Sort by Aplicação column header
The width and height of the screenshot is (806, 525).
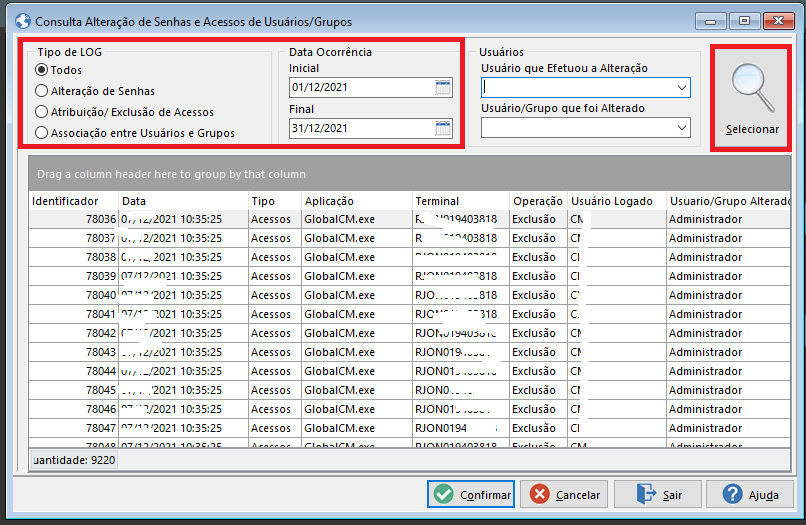tap(357, 201)
